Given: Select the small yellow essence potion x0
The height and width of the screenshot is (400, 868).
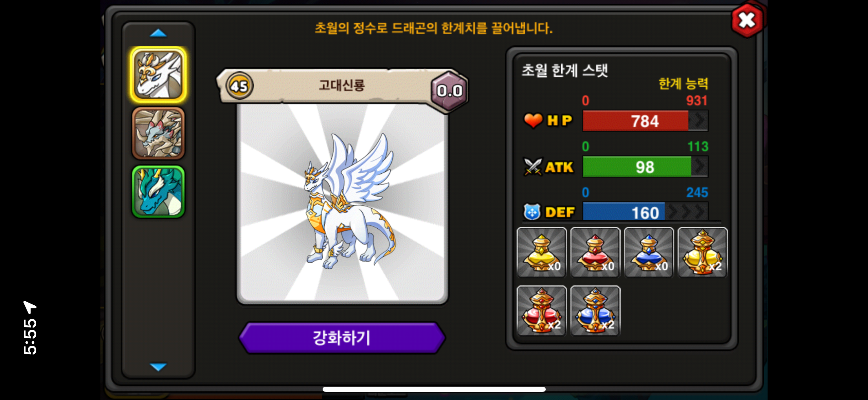Looking at the screenshot, I should point(541,252).
